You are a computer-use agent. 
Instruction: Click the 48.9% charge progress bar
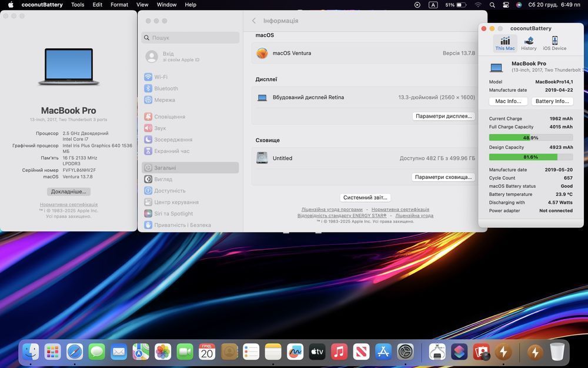530,137
